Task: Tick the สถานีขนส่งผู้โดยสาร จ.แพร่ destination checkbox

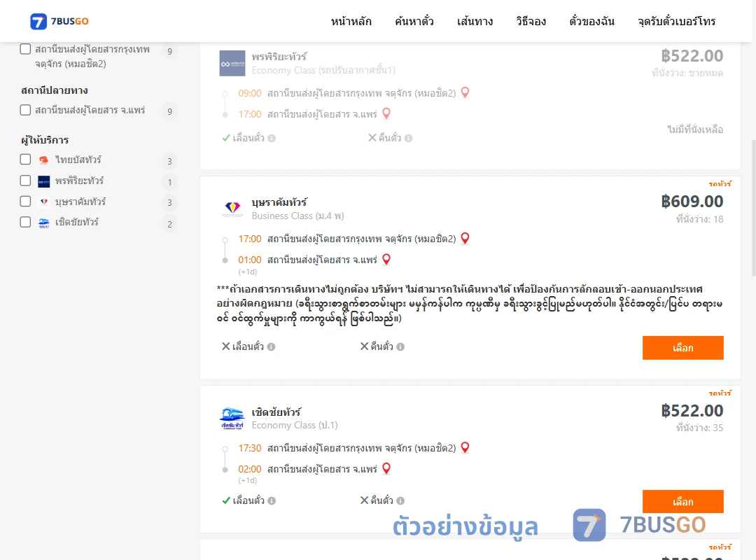Action: click(x=26, y=110)
